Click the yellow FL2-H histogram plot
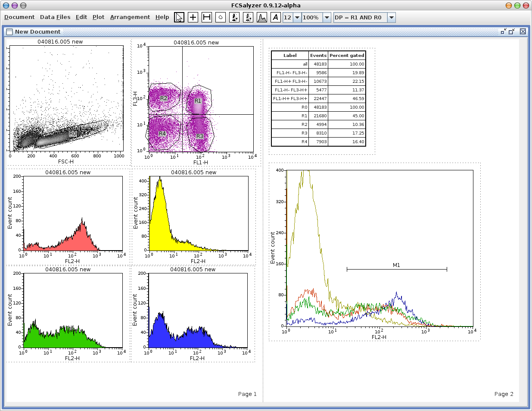 coord(198,213)
